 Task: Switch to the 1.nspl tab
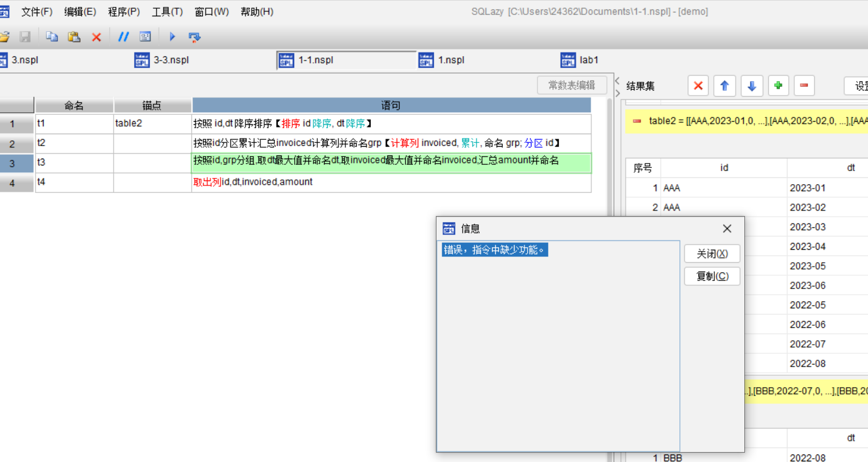[x=451, y=60]
